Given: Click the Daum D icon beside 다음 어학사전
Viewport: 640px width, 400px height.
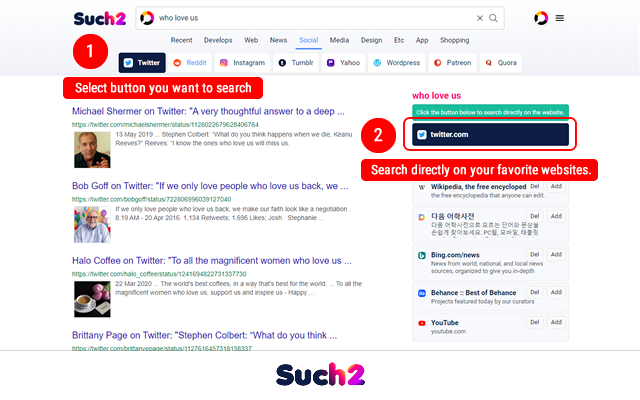Looking at the screenshot, I should tap(422, 217).
